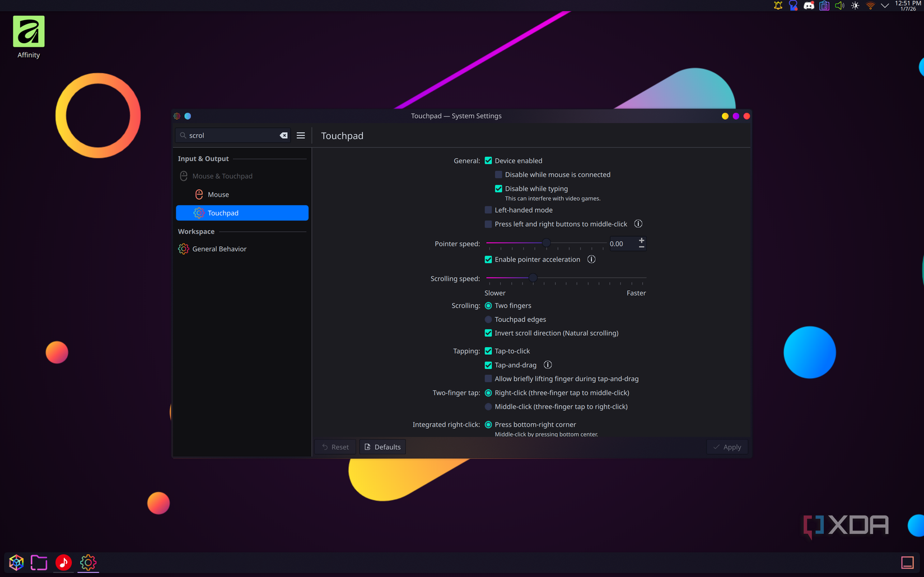Click the Reset button
The width and height of the screenshot is (924, 577).
(x=335, y=447)
